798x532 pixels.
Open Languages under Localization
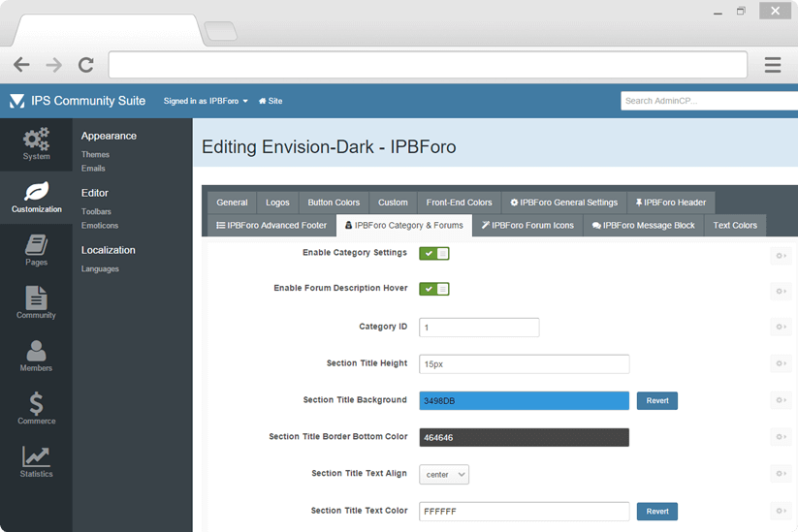(100, 268)
